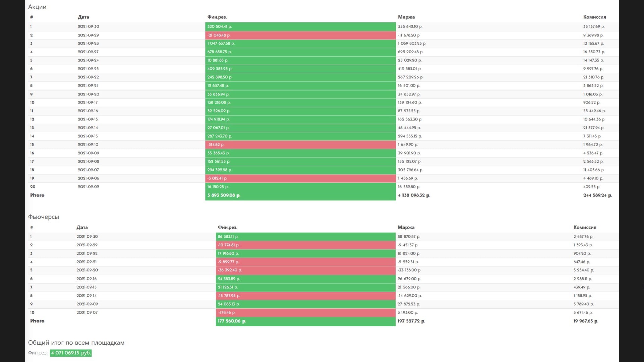
Task: Select futures row dated 2021-09-07
Action: tap(87, 312)
